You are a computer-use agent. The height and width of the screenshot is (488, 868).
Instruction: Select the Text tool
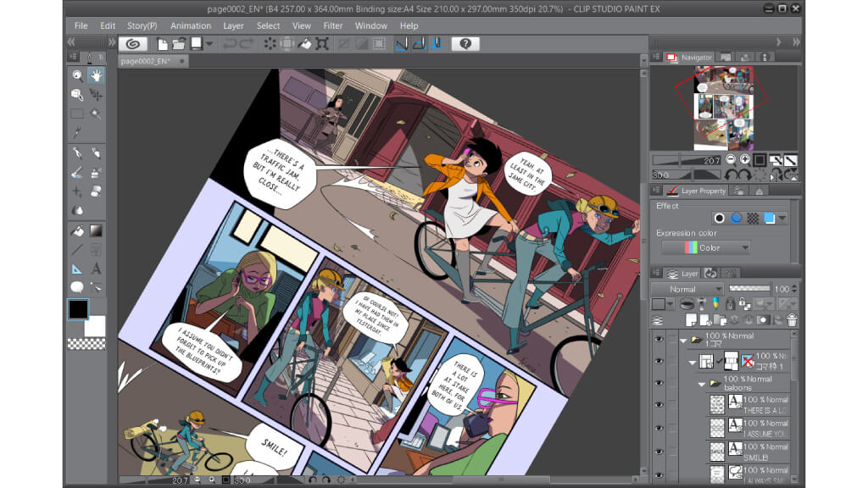[96, 269]
